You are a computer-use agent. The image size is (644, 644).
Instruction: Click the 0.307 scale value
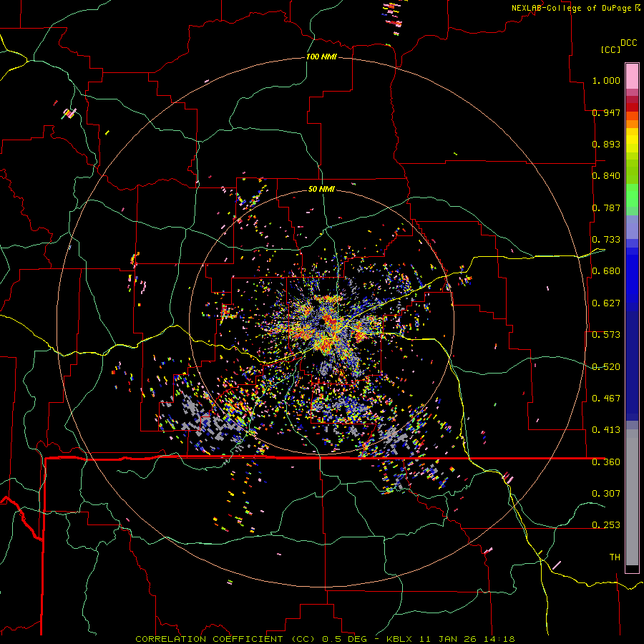pyautogui.click(x=606, y=493)
